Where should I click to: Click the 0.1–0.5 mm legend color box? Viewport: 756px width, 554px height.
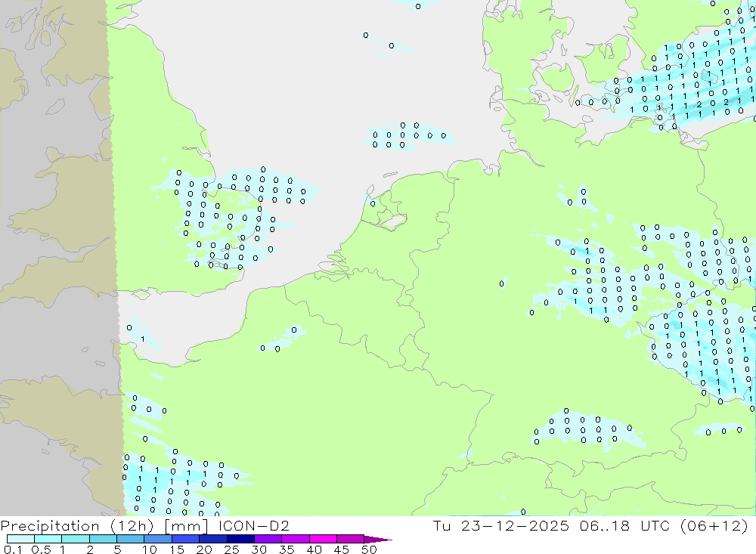tap(20, 539)
